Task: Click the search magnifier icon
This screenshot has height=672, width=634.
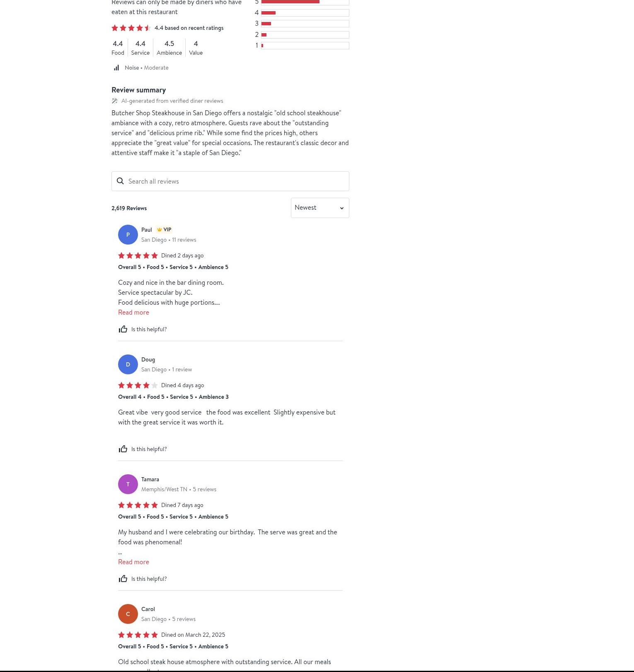Action: [x=120, y=181]
